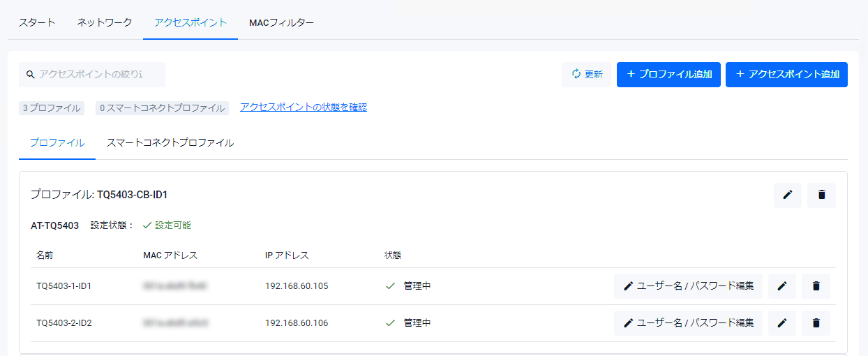Delete access point TQ5403-2-ID2 with trash icon

[x=816, y=323]
